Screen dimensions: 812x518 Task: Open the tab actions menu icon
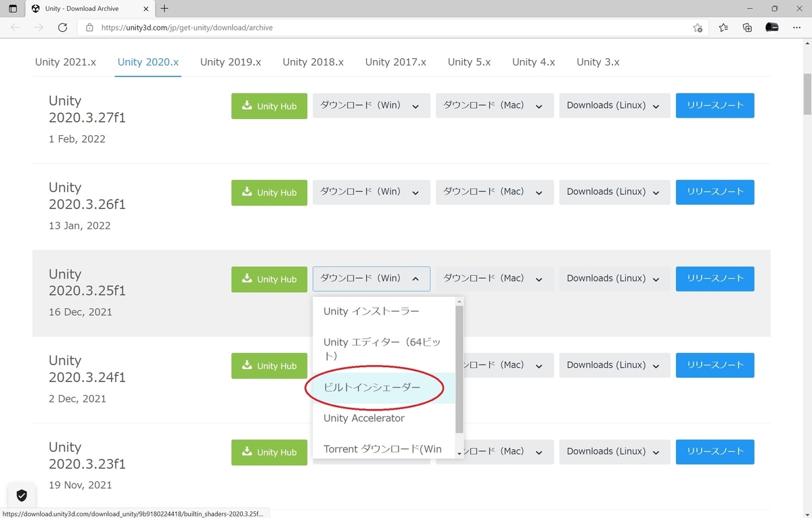13,9
